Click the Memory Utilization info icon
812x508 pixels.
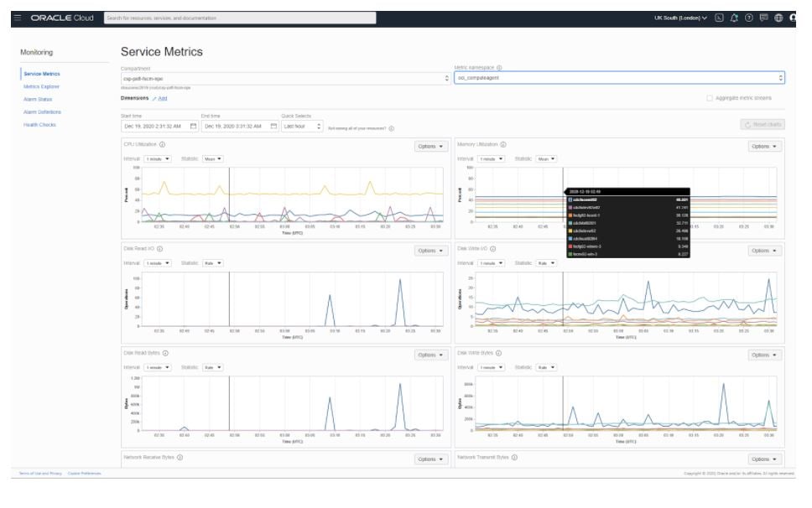[x=503, y=144]
